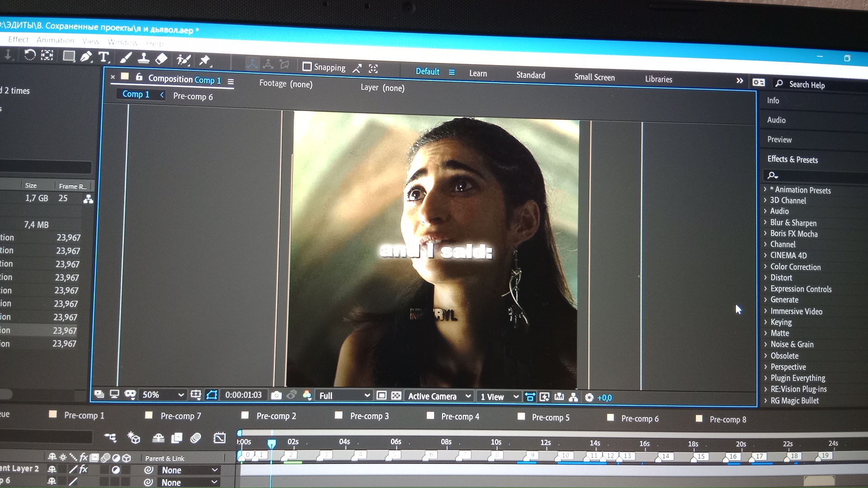Click the timeline button in viewer footer
868x488 pixels.
(x=559, y=397)
